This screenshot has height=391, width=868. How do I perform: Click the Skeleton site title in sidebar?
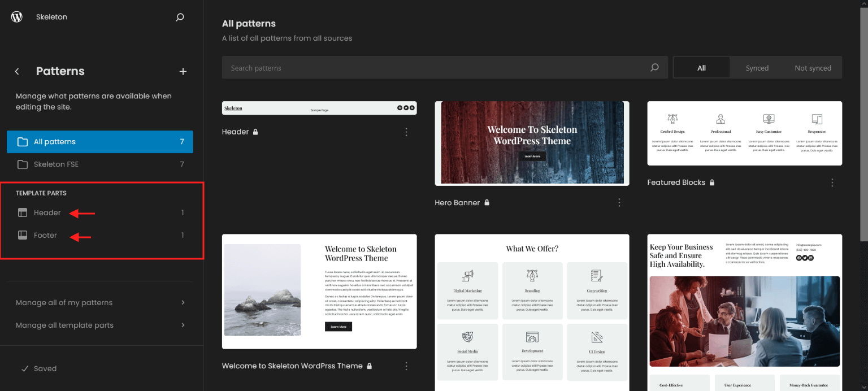point(51,17)
